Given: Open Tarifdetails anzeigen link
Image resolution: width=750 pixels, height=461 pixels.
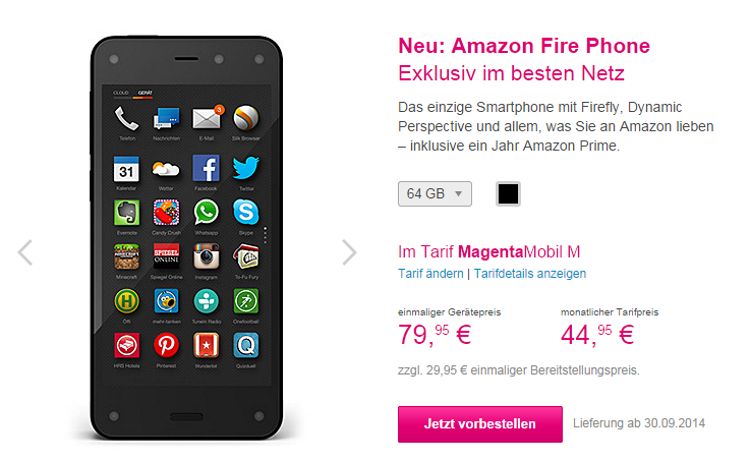Looking at the screenshot, I should pyautogui.click(x=530, y=274).
